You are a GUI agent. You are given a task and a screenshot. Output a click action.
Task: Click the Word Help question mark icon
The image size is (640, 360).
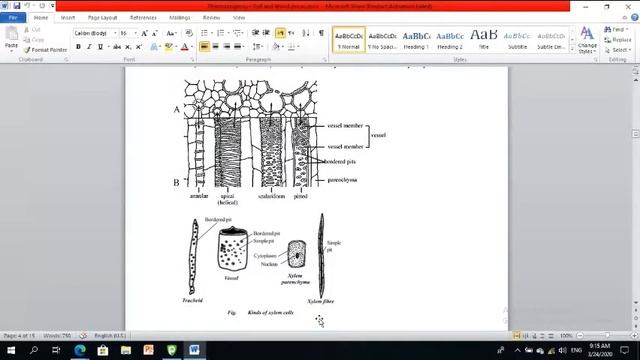click(634, 18)
